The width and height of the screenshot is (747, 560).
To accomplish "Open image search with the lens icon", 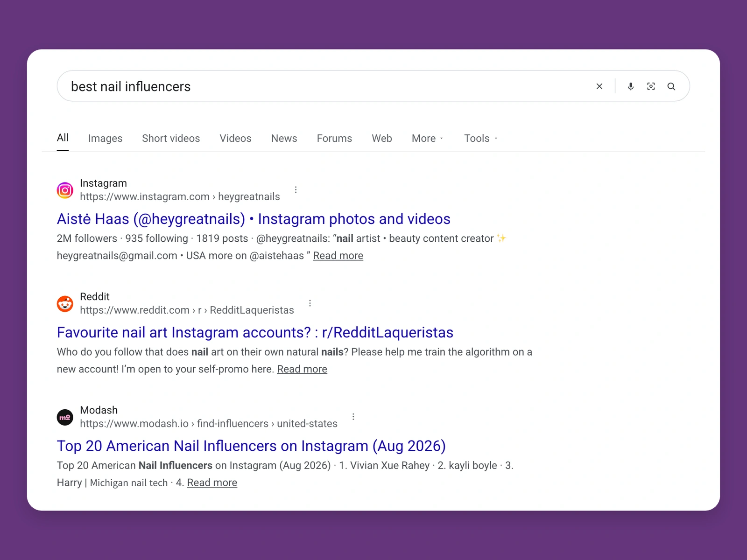I will point(651,86).
